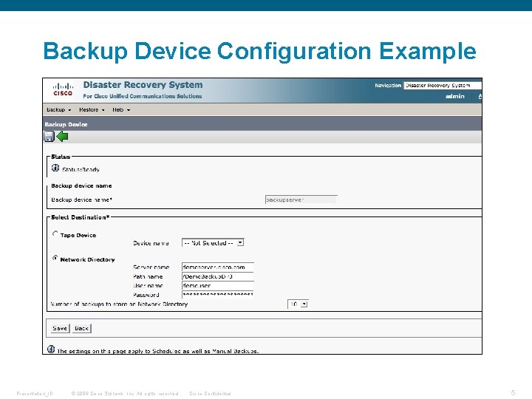This screenshot has height=399, width=532.
Task: Open the Backup menu
Action: coord(59,109)
